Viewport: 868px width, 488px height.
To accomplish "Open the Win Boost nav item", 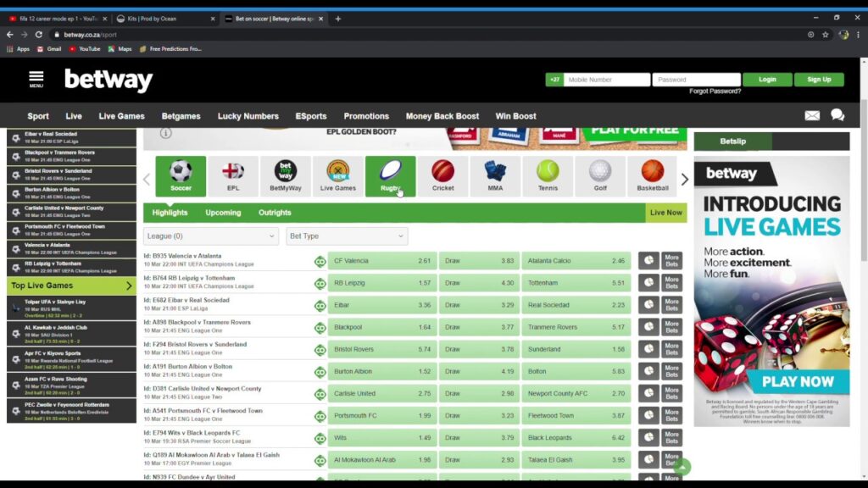I will (x=516, y=116).
